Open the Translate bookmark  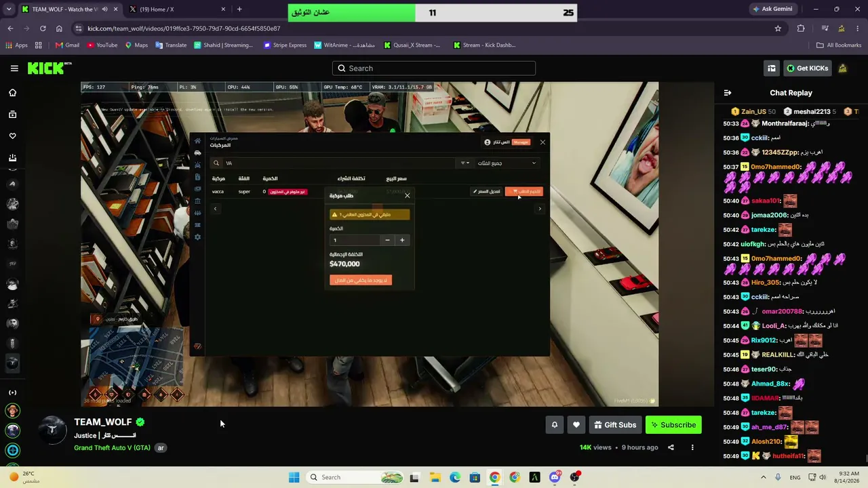171,45
